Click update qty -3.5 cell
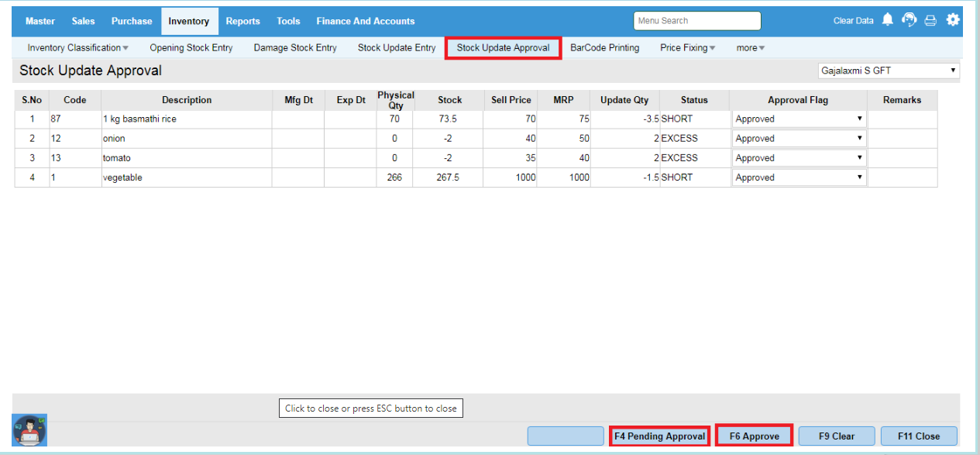Viewport: 980px width, 455px height. tap(624, 119)
